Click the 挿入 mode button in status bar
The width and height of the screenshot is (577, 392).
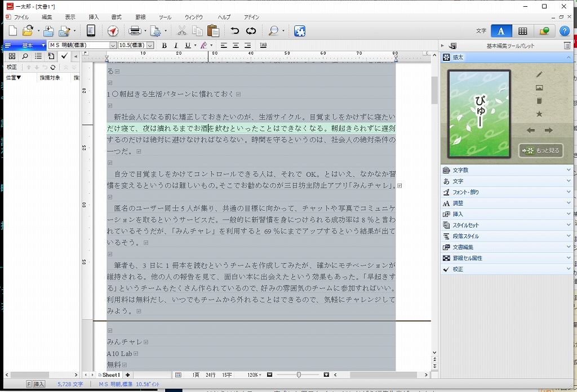39,384
